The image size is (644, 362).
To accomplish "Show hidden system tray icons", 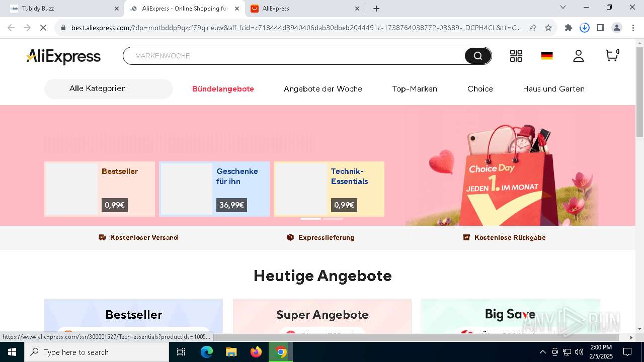I will (x=542, y=352).
